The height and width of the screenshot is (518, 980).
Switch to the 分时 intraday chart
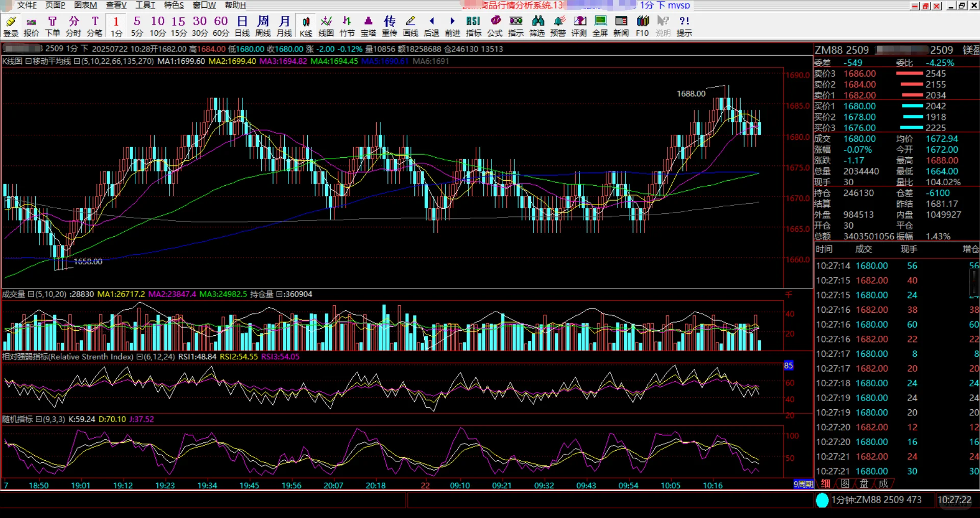[73, 26]
